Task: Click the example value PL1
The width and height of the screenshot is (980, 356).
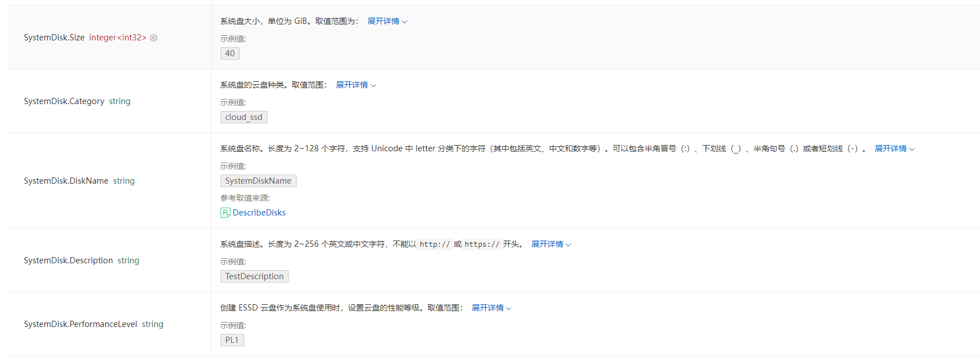Action: (x=232, y=340)
